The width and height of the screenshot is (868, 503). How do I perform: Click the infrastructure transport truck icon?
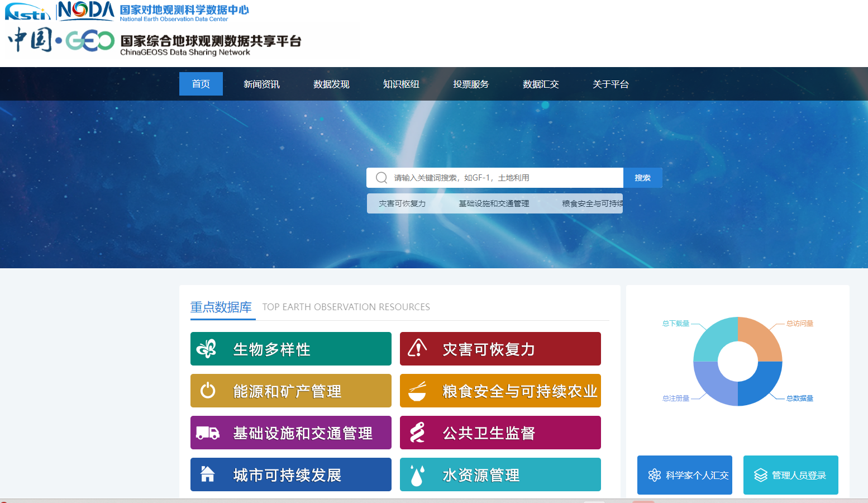208,433
